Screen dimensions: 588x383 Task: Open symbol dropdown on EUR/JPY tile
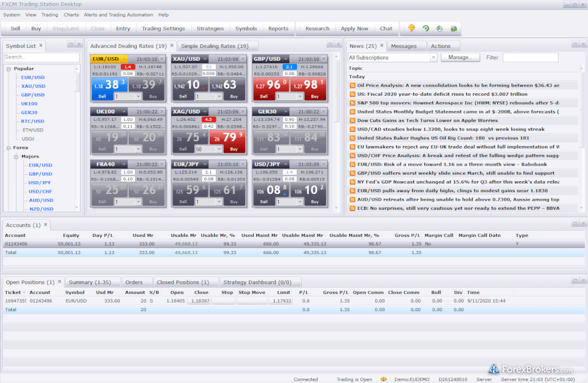(x=205, y=164)
